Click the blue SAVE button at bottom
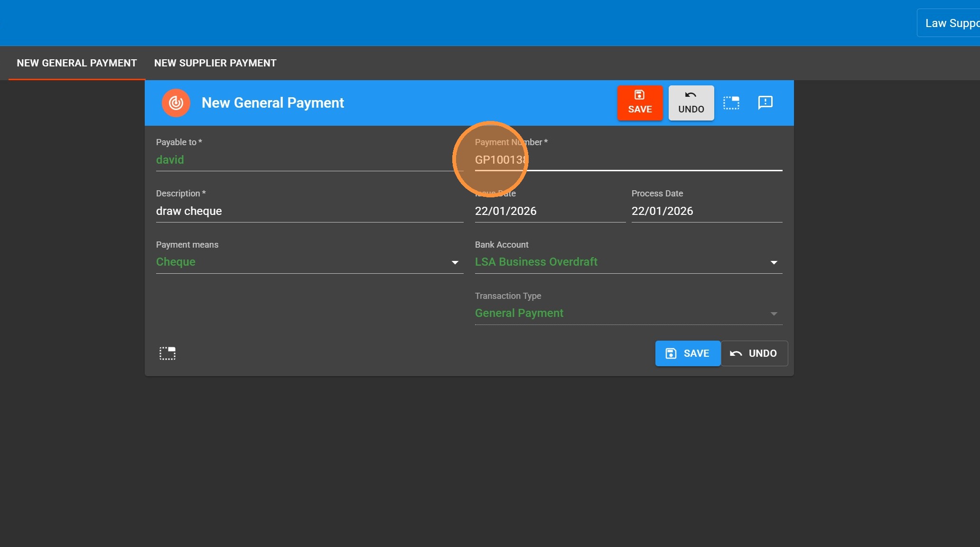Screen dimensions: 980x547 [x=688, y=353]
